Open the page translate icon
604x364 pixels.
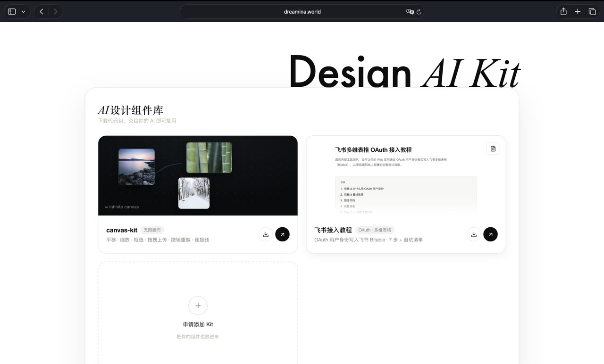410,12
